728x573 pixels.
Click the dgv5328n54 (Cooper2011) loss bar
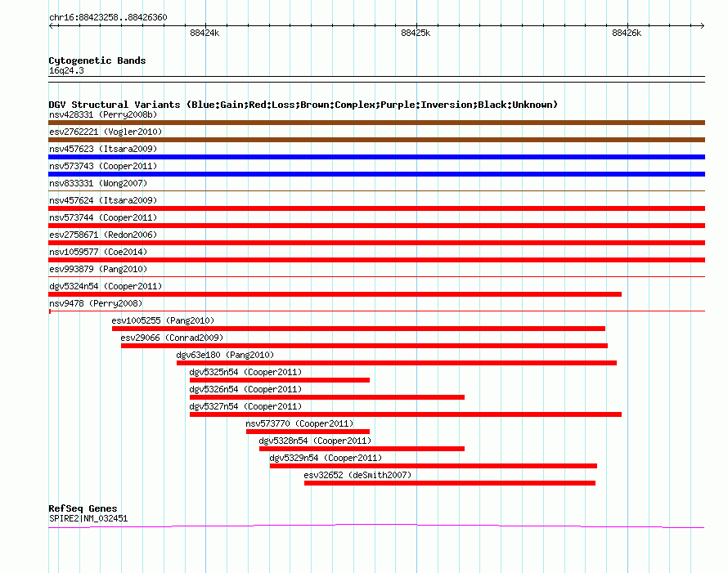pyautogui.click(x=362, y=449)
